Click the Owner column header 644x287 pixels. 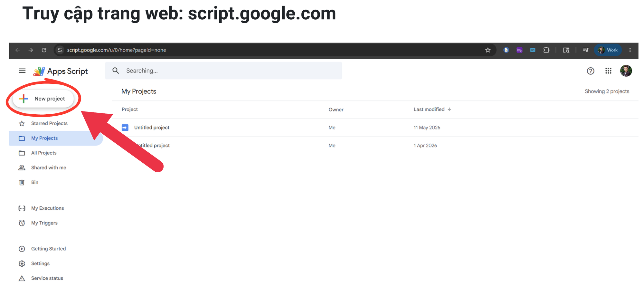[336, 110]
